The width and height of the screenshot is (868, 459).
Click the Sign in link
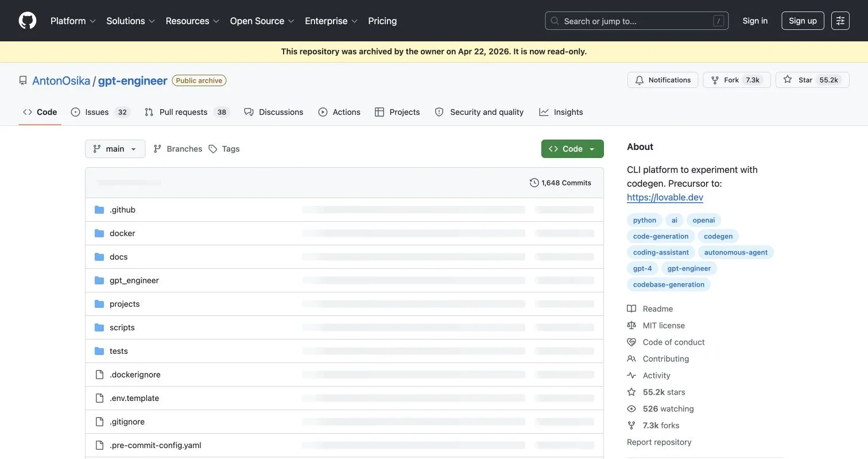click(755, 21)
